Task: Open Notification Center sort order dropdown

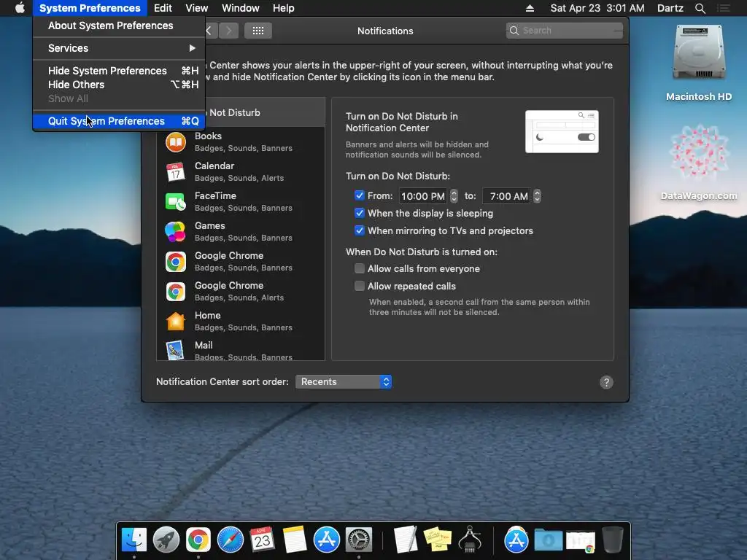Action: click(x=344, y=381)
